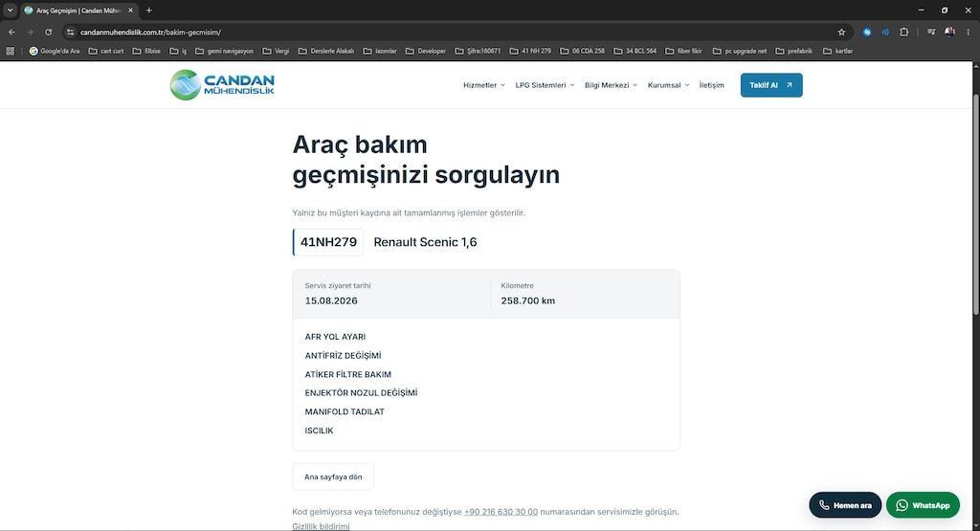Open the tab search dropdown arrow
Image resolution: width=980 pixels, height=531 pixels.
(x=10, y=10)
